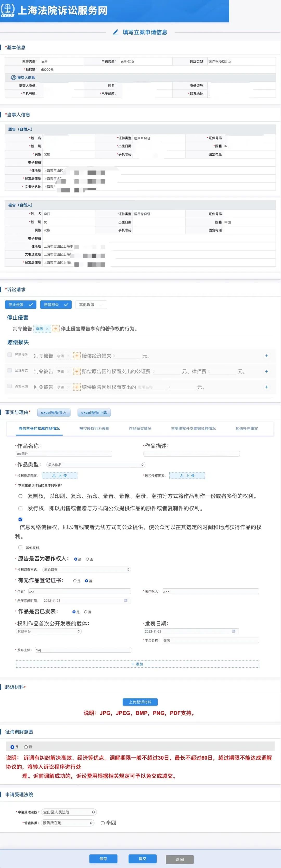Remove the 李四 tag under 停止侵害
The height and width of the screenshot is (868, 281).
(47, 328)
